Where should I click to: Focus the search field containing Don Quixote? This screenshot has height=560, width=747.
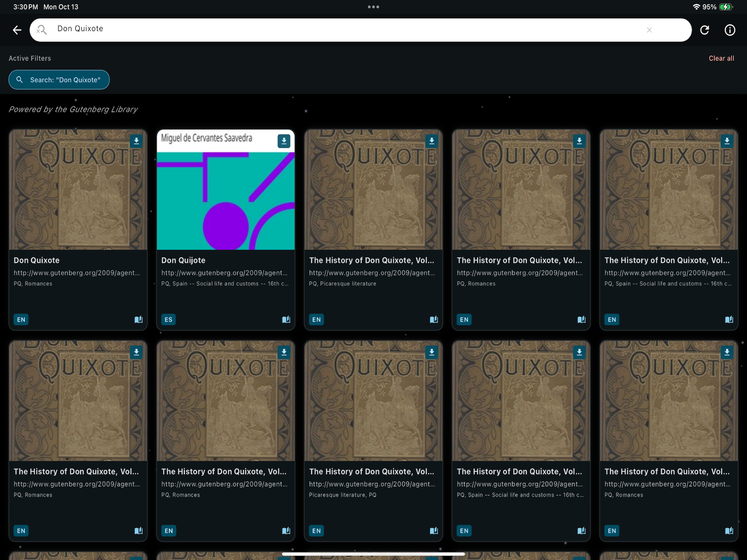tap(360, 30)
